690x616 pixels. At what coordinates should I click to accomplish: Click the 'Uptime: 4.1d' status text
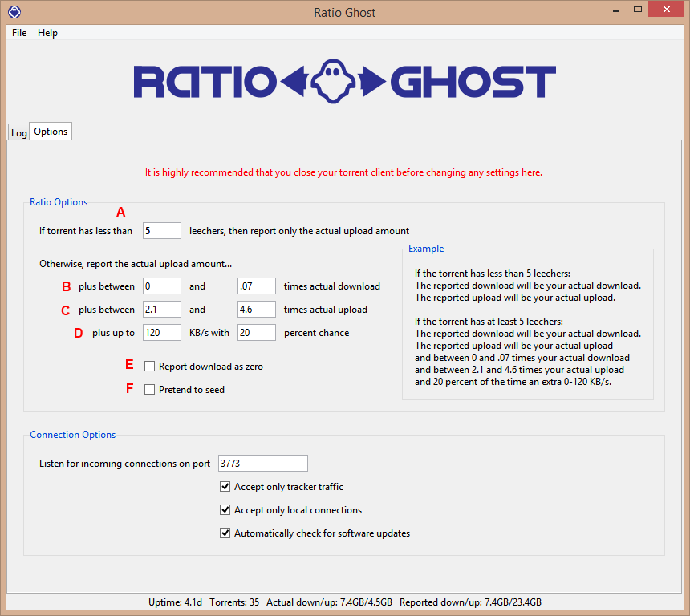pyautogui.click(x=175, y=602)
